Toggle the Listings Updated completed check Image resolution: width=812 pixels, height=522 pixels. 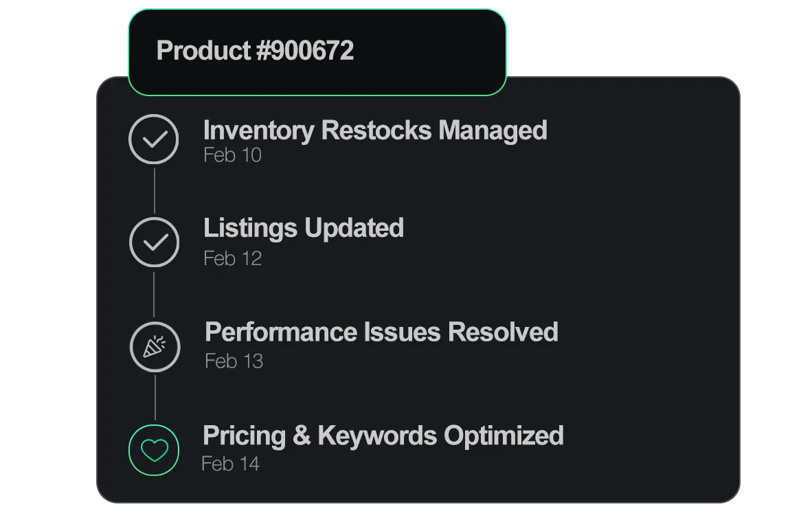(x=155, y=242)
